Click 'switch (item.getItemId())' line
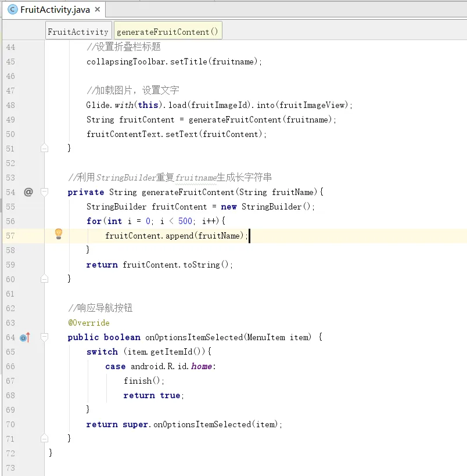 pos(149,352)
